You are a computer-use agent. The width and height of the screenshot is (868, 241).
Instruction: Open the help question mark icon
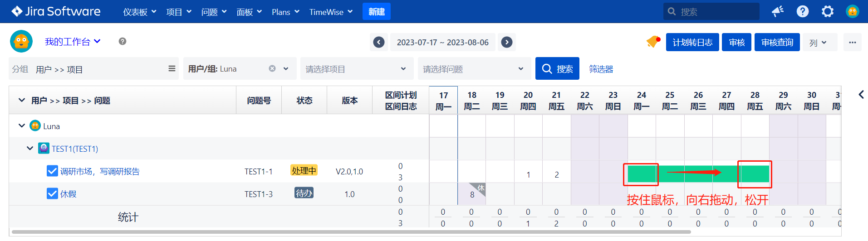click(x=802, y=11)
